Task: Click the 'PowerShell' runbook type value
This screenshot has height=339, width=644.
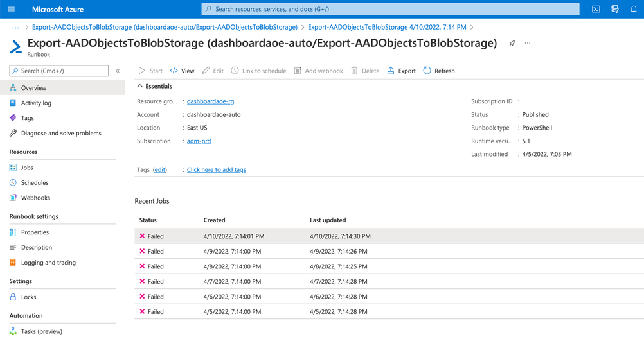Action: [537, 128]
